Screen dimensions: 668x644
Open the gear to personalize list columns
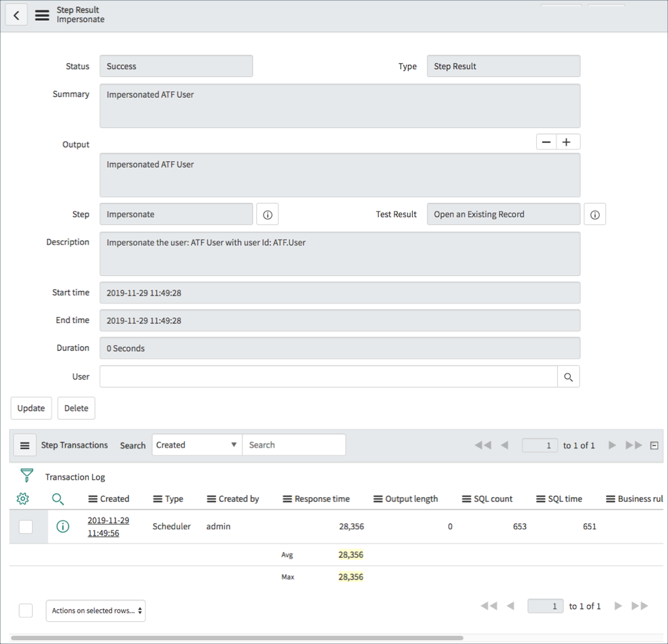pyautogui.click(x=23, y=498)
